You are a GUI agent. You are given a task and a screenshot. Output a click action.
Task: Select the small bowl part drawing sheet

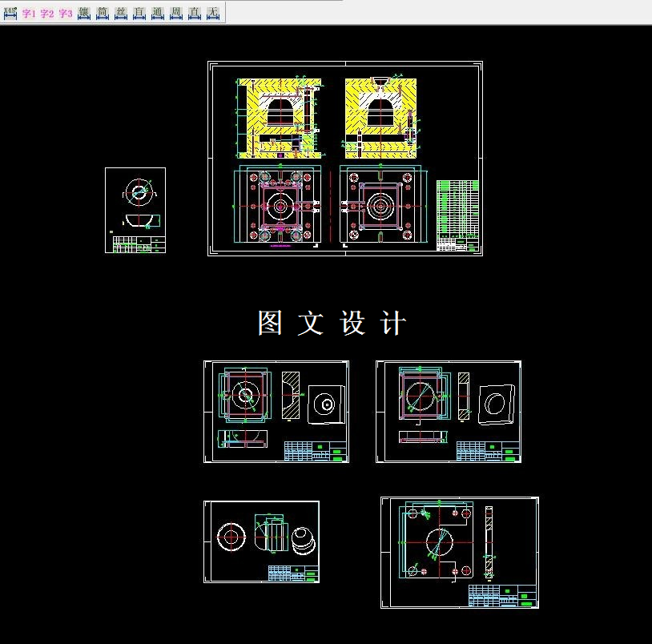coord(135,210)
